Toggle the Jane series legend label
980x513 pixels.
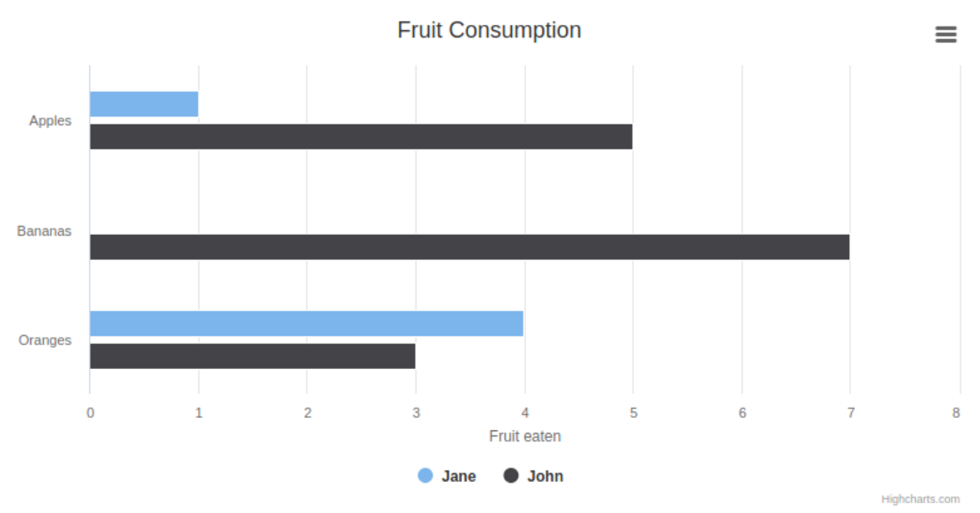pyautogui.click(x=458, y=476)
